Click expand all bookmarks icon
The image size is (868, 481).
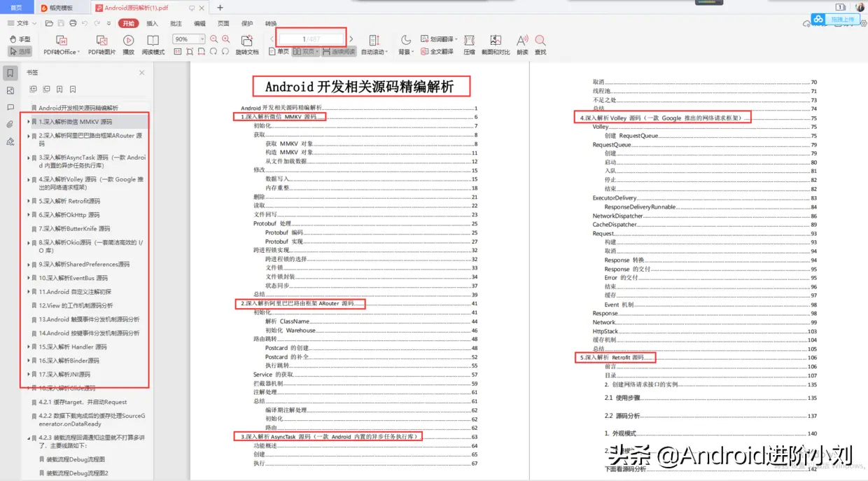click(33, 89)
